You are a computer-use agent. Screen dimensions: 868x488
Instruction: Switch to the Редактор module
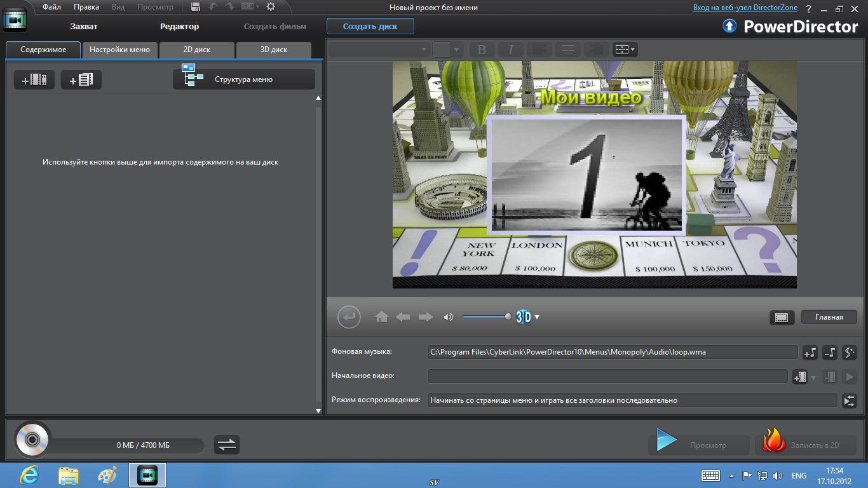point(179,26)
